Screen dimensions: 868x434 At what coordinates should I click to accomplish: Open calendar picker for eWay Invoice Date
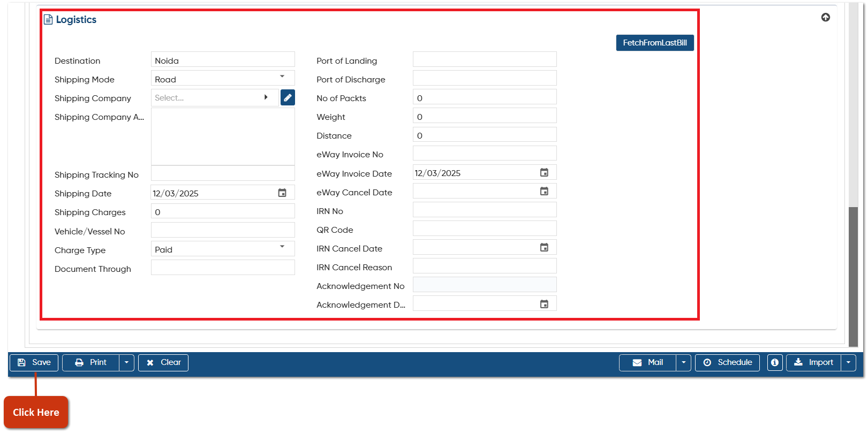coord(544,172)
